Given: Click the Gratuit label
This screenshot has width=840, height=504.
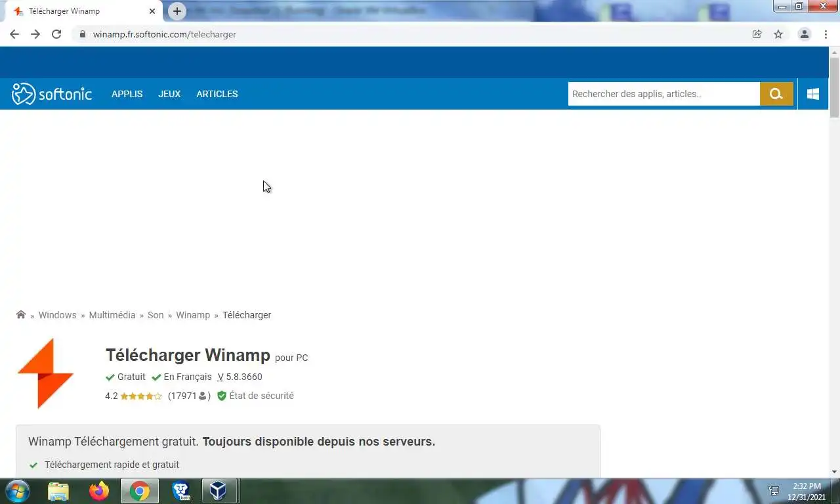Looking at the screenshot, I should click(x=131, y=377).
